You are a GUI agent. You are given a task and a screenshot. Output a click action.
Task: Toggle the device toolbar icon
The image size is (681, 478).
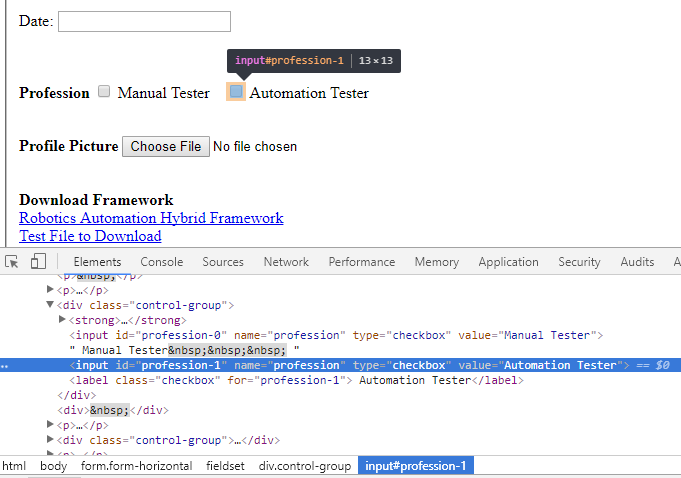click(38, 261)
